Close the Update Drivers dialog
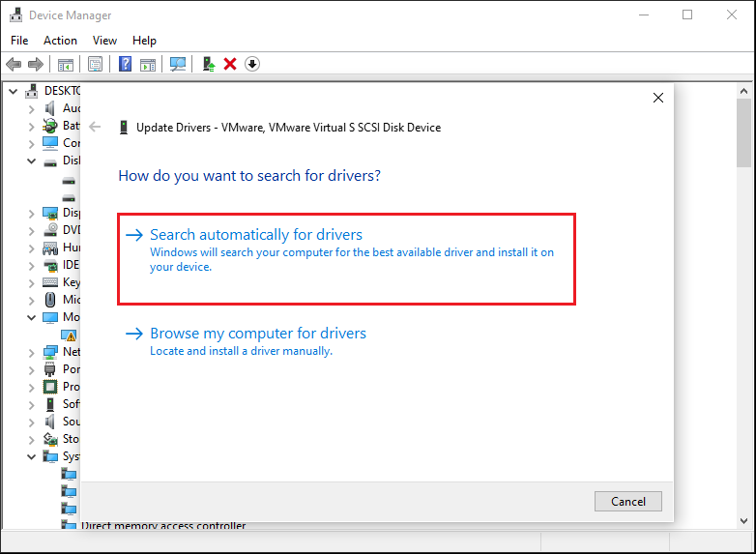Screen dimensions: 756x554 (x=658, y=98)
